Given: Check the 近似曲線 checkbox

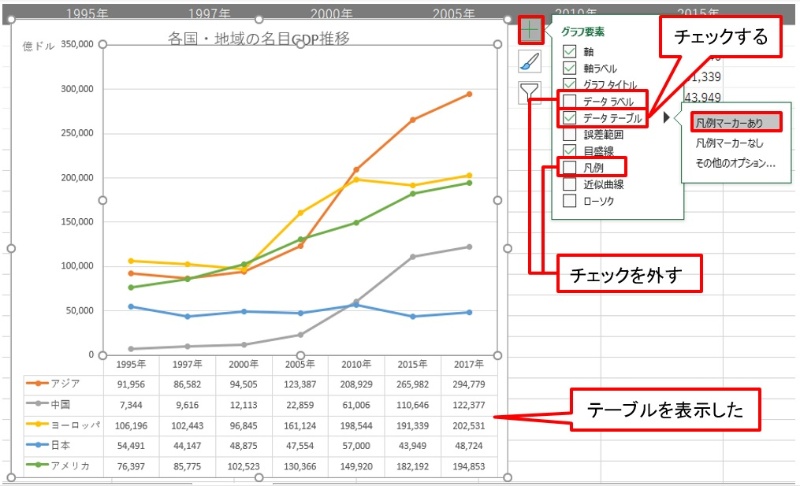Looking at the screenshot, I should pyautogui.click(x=569, y=184).
